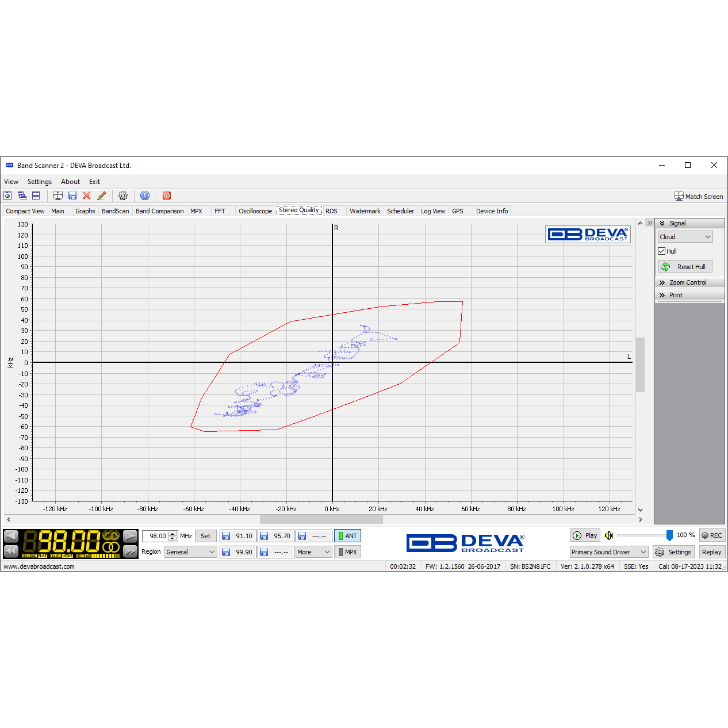This screenshot has width=728, height=728.
Task: Toggle the MPX input button
Action: (x=347, y=552)
